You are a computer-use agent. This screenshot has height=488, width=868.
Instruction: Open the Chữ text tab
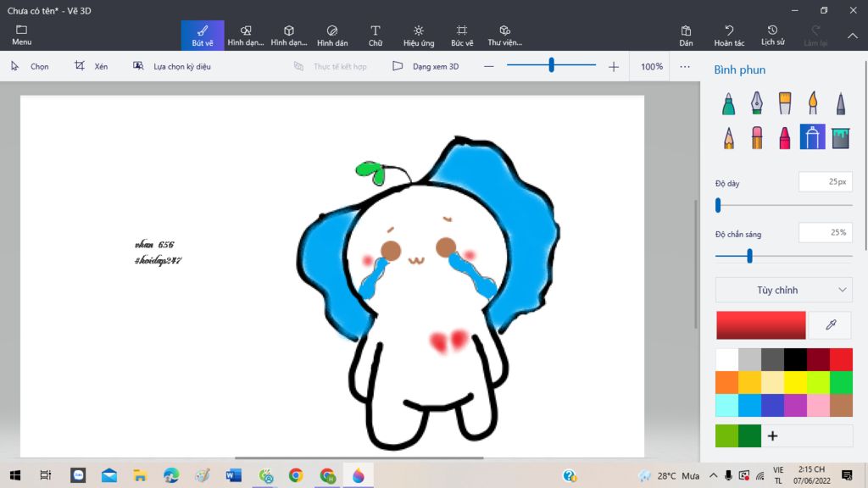(x=376, y=36)
